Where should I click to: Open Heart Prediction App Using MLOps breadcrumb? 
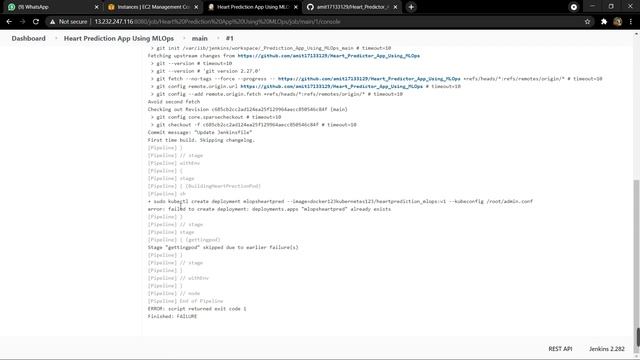[119, 38]
